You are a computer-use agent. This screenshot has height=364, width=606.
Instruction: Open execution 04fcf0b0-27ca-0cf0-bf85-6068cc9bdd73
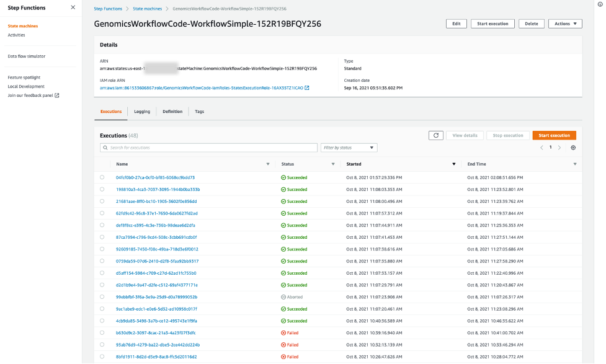155,177
